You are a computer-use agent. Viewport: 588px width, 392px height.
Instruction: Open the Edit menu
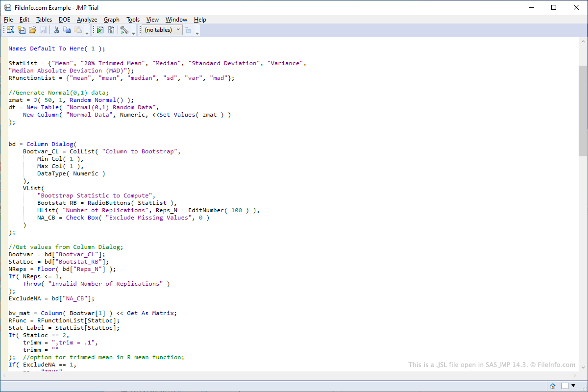click(x=24, y=20)
